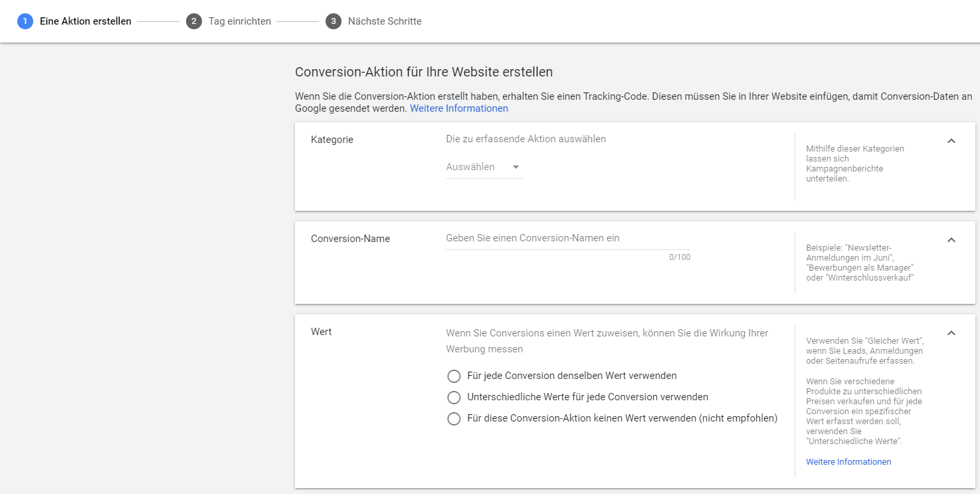This screenshot has width=980, height=494.
Task: Click the help text 'Mithilfe dieser Kategorien'
Action: click(x=855, y=164)
